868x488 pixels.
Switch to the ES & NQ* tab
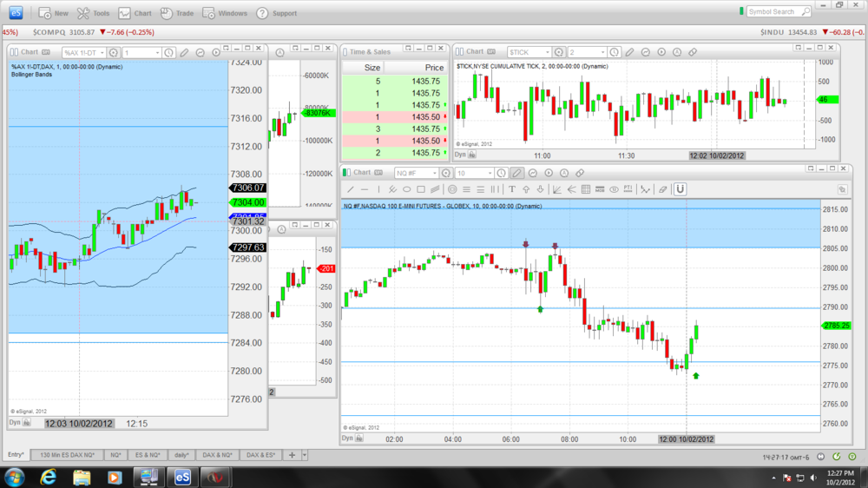[x=148, y=455]
